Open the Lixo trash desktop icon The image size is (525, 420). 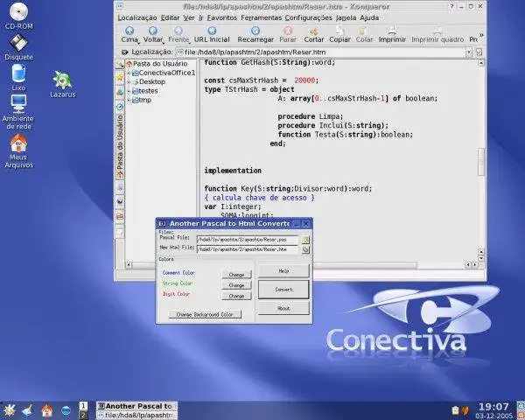18,78
